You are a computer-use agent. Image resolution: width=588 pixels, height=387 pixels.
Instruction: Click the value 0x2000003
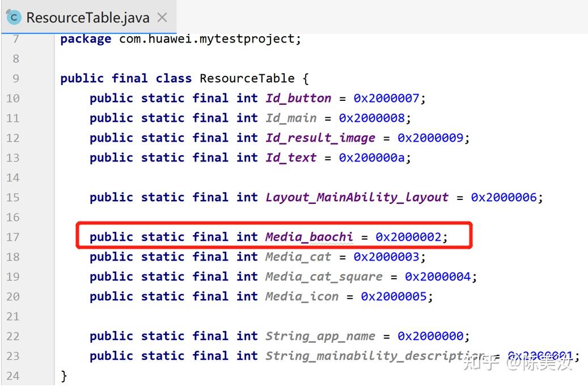coord(386,257)
